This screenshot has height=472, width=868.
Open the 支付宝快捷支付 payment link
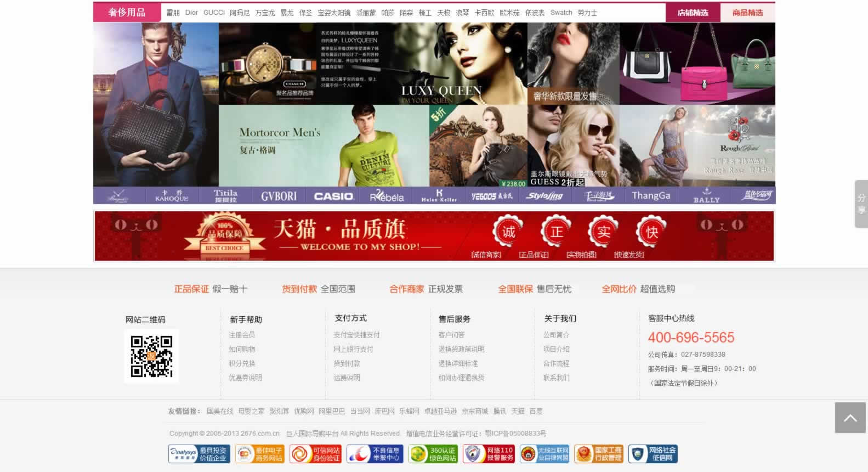356,335
